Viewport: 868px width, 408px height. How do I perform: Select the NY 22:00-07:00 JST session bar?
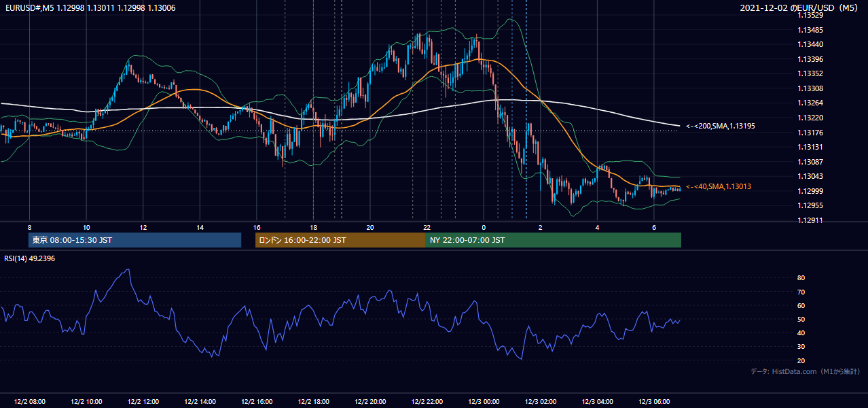554,240
